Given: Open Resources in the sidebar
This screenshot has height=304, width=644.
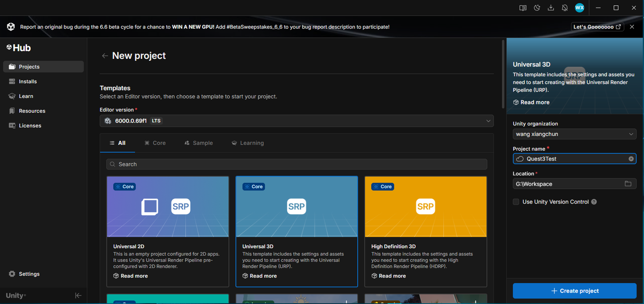Looking at the screenshot, I should point(43,111).
